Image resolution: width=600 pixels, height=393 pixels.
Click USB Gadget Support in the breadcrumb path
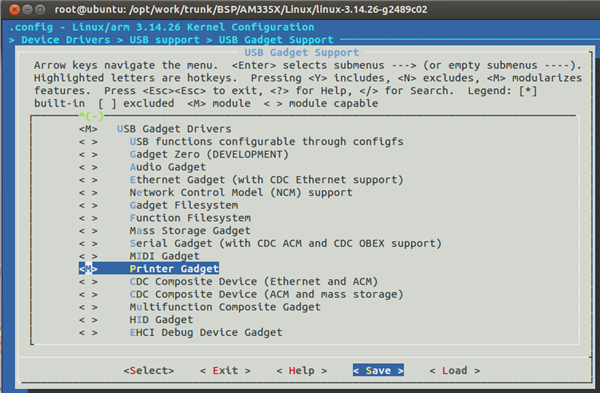(276, 40)
